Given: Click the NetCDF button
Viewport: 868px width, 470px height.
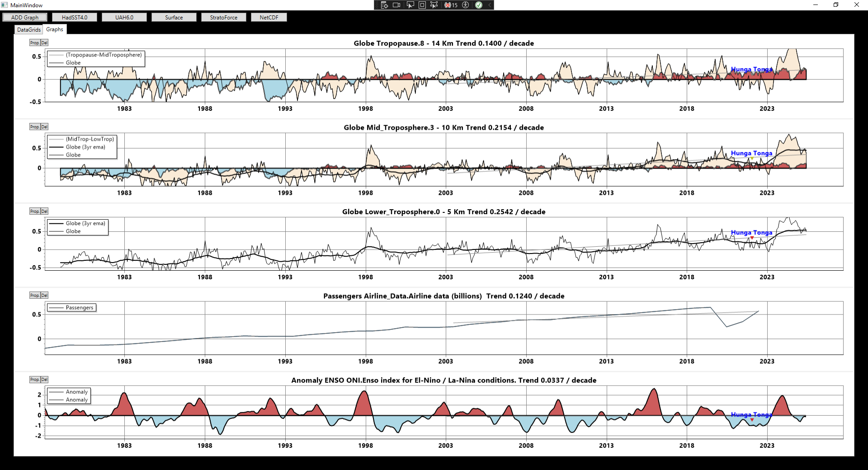Looking at the screenshot, I should tap(269, 18).
